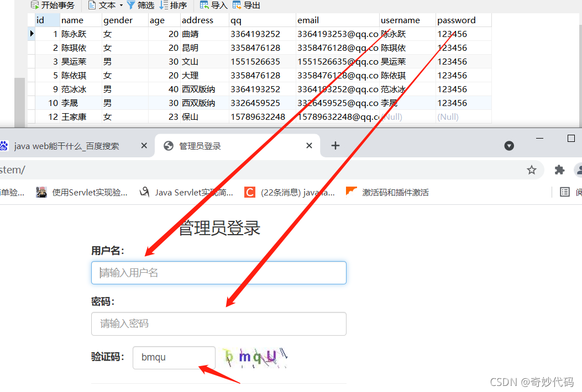The image size is (582, 392).
Task: Select the qq column header
Action: (x=263, y=20)
